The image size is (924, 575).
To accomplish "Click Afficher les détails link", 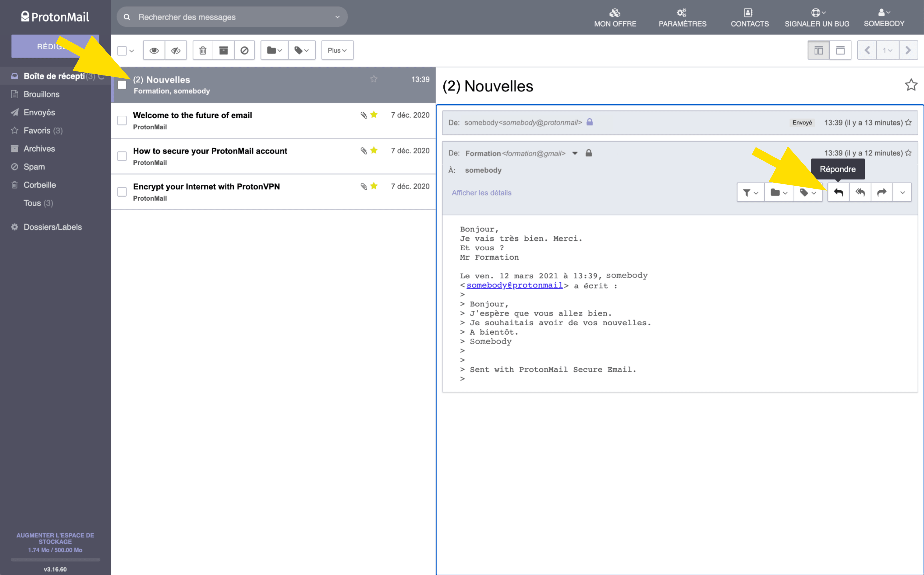I will click(481, 193).
